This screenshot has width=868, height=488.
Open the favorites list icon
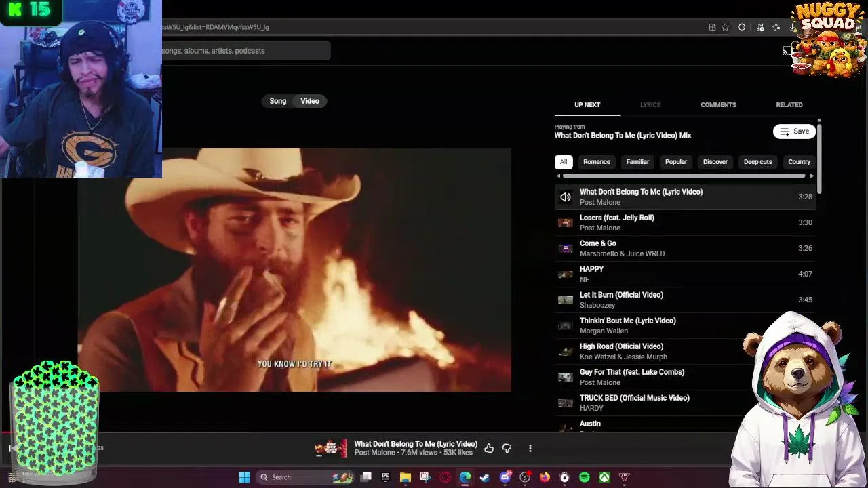[776, 27]
